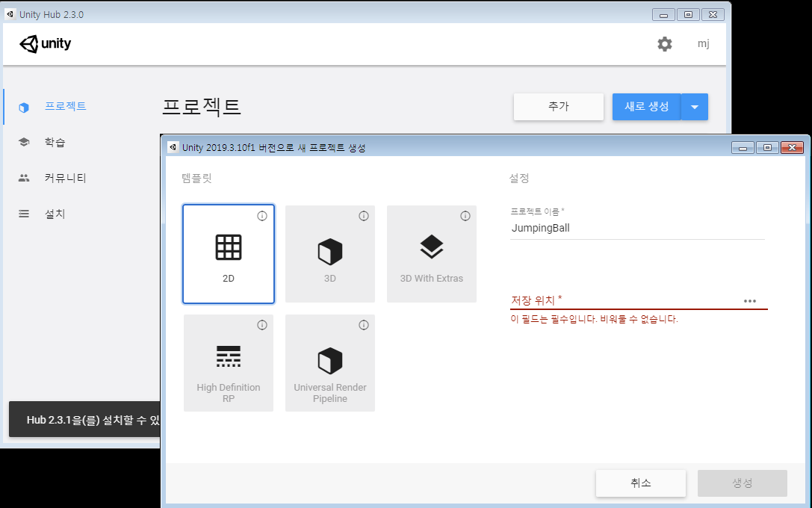
Task: Open Unity Hub settings gear
Action: [664, 44]
